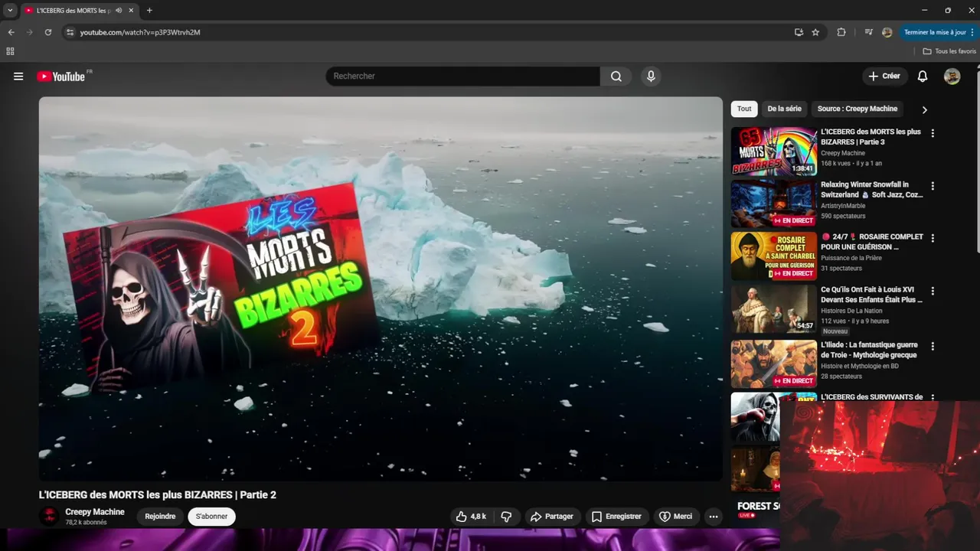Open Creepy Machine channel avatar
The image size is (980, 551).
(49, 517)
